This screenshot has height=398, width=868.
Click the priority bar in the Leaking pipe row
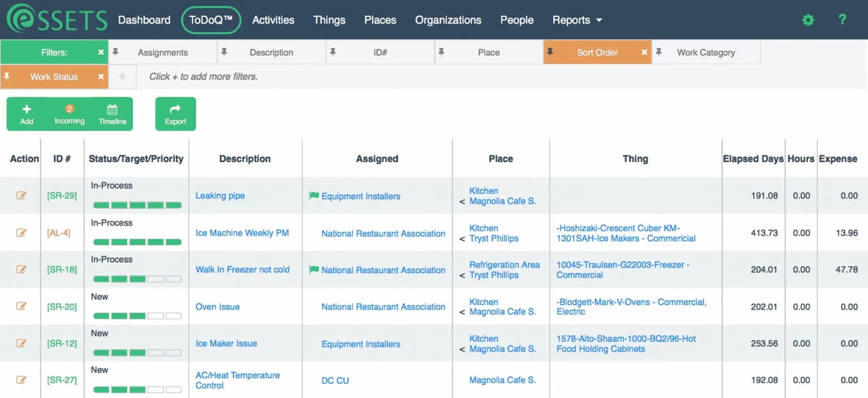click(x=137, y=205)
